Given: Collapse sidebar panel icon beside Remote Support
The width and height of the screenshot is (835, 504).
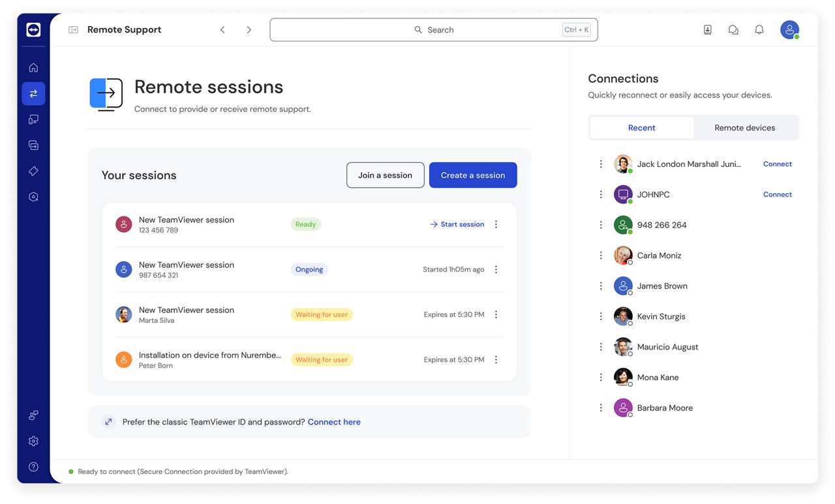Looking at the screenshot, I should [x=73, y=30].
